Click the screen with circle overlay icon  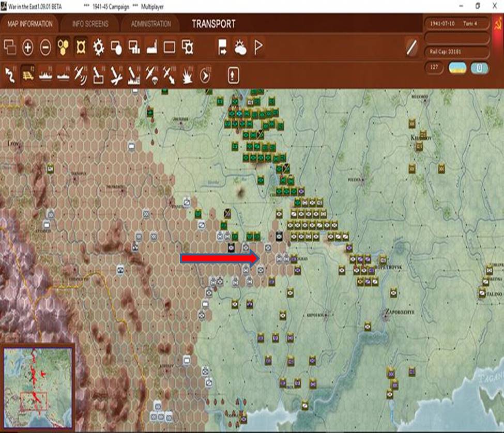coord(116,48)
